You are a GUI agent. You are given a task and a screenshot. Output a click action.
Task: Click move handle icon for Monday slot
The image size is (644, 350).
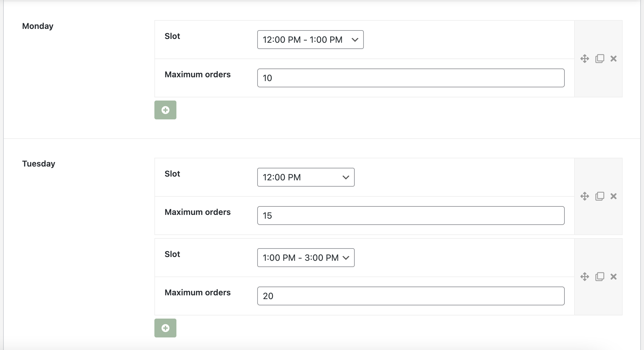coord(585,59)
